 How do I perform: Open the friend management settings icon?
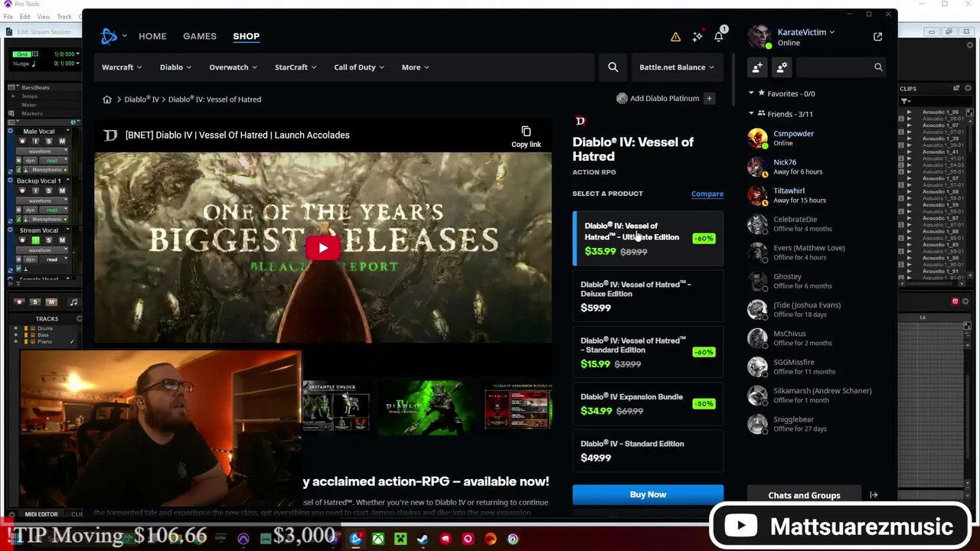(x=782, y=67)
